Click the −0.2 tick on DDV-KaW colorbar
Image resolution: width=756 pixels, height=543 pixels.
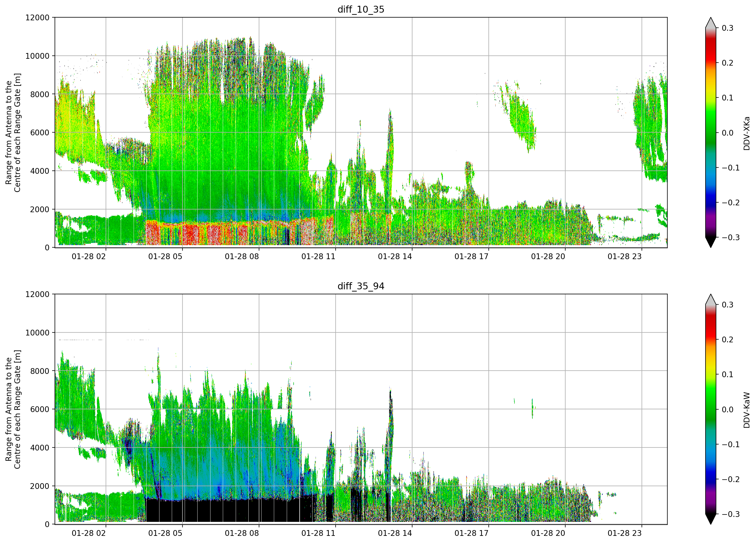click(731, 479)
